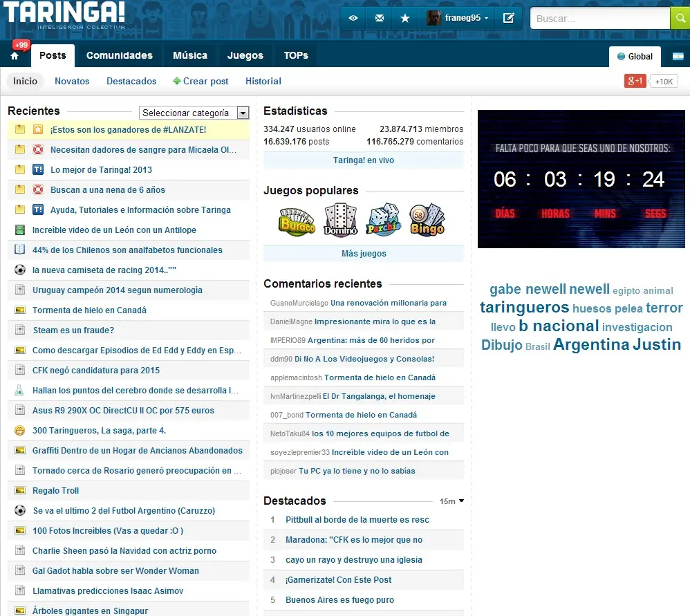Click the plus icon beside Crear post
Image resolution: width=690 pixels, height=616 pixels.
177,81
